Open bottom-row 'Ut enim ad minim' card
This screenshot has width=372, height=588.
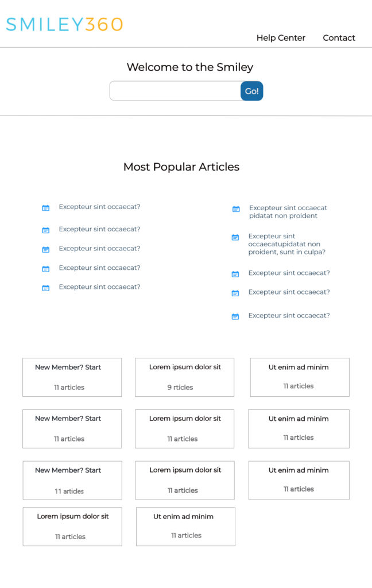tap(185, 527)
